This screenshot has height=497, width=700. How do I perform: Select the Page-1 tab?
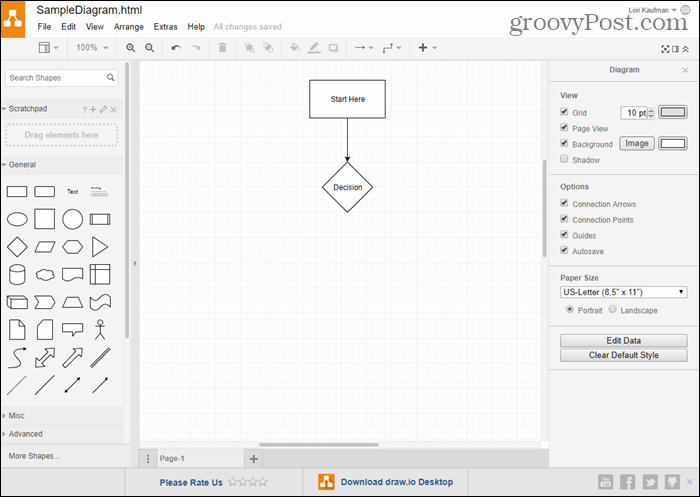pyautogui.click(x=200, y=459)
